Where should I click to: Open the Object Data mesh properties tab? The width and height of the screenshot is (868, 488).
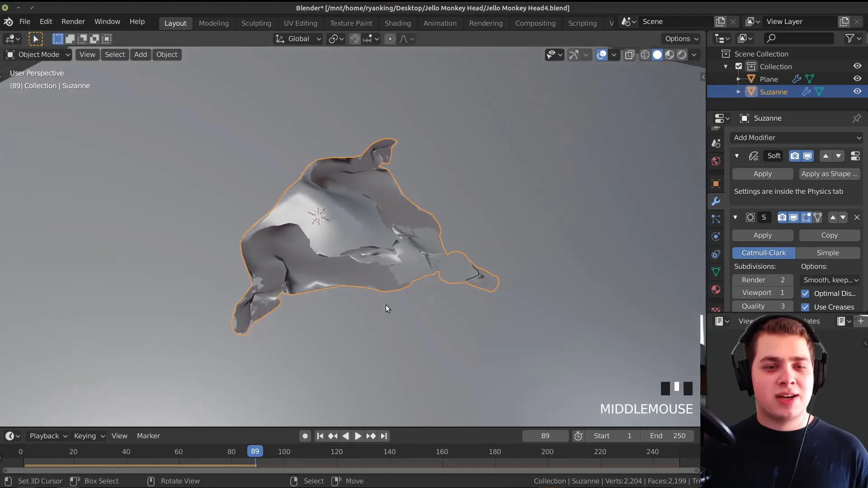tap(716, 272)
